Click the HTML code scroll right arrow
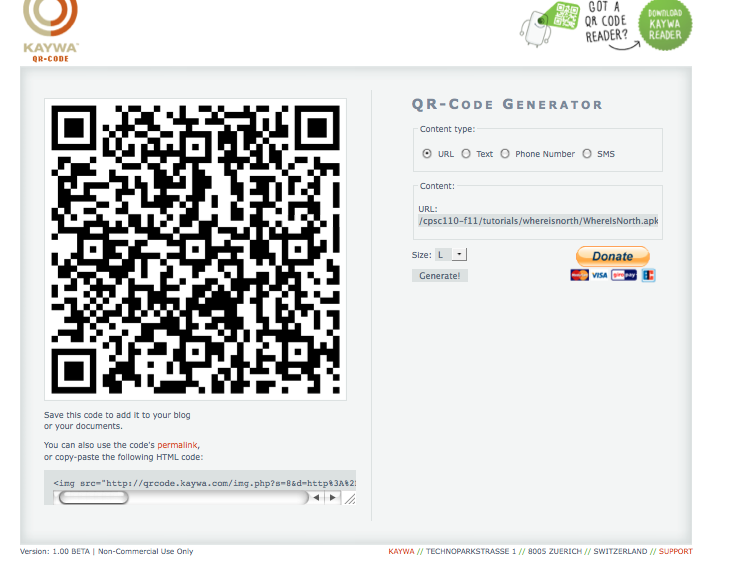 point(331,497)
